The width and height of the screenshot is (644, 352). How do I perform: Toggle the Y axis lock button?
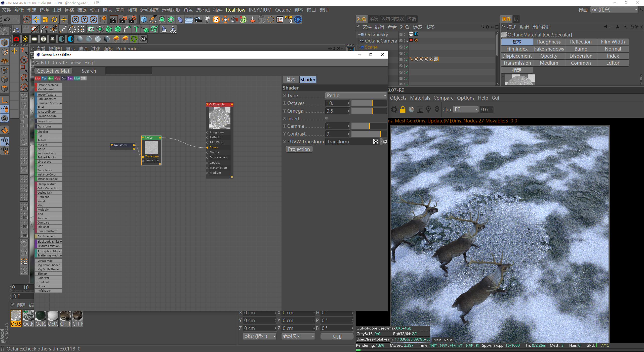[x=85, y=20]
